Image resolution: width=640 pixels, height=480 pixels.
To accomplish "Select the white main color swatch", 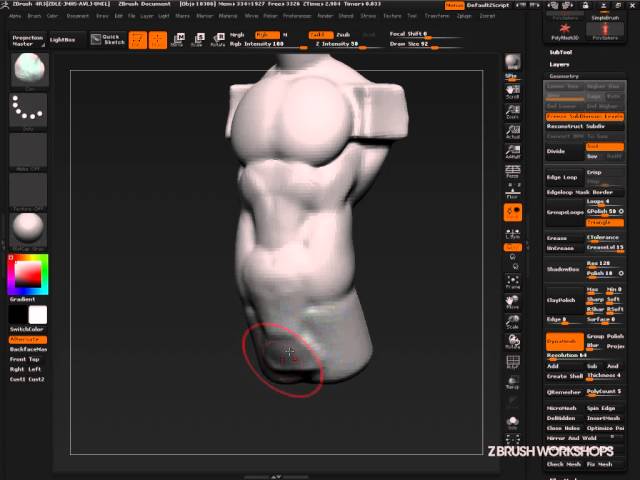I will [x=38, y=315].
